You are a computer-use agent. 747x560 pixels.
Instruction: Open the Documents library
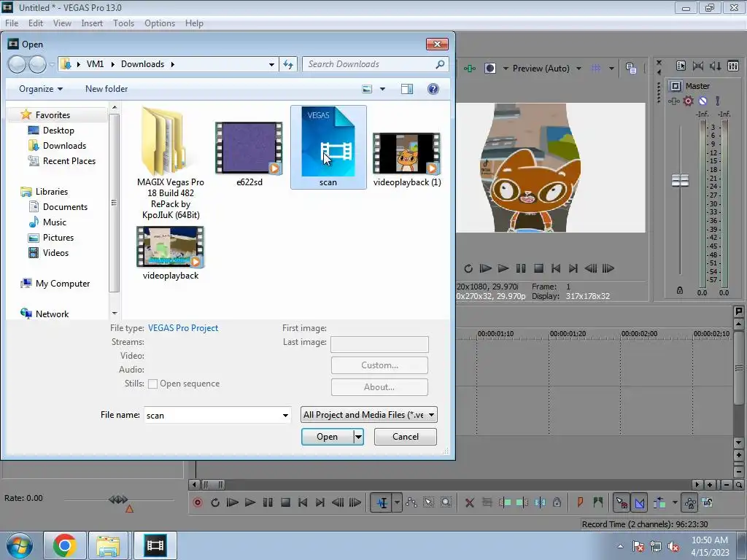pyautogui.click(x=58, y=206)
